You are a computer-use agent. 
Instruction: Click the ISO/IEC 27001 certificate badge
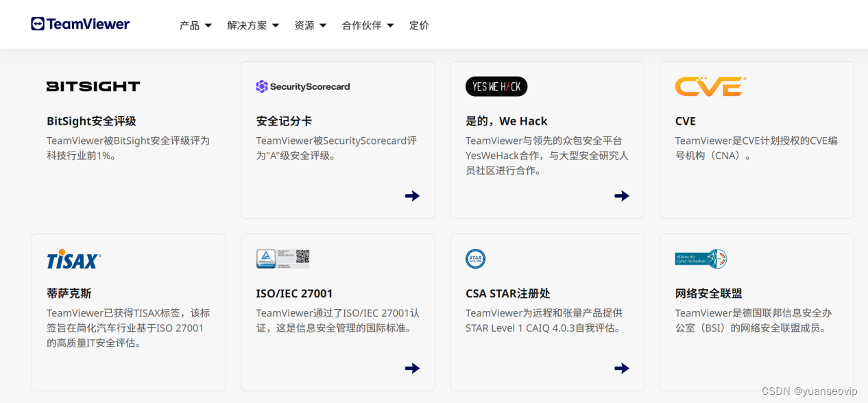tap(283, 258)
